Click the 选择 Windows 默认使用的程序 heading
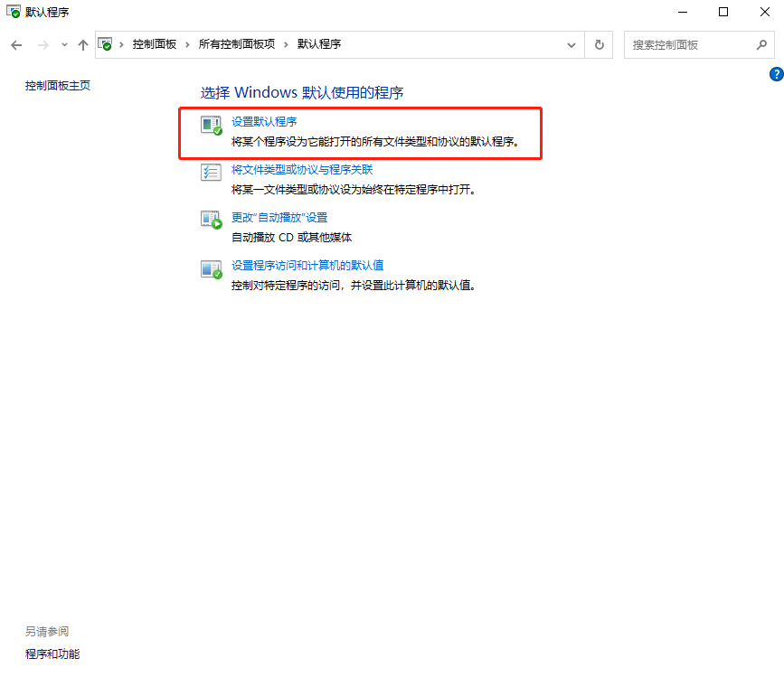 click(302, 92)
